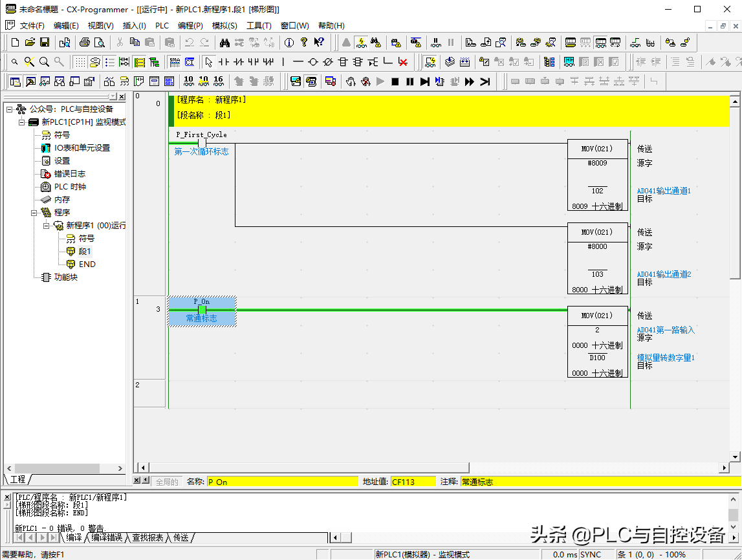Open the IO表和单元设置 tree item

(x=82, y=147)
